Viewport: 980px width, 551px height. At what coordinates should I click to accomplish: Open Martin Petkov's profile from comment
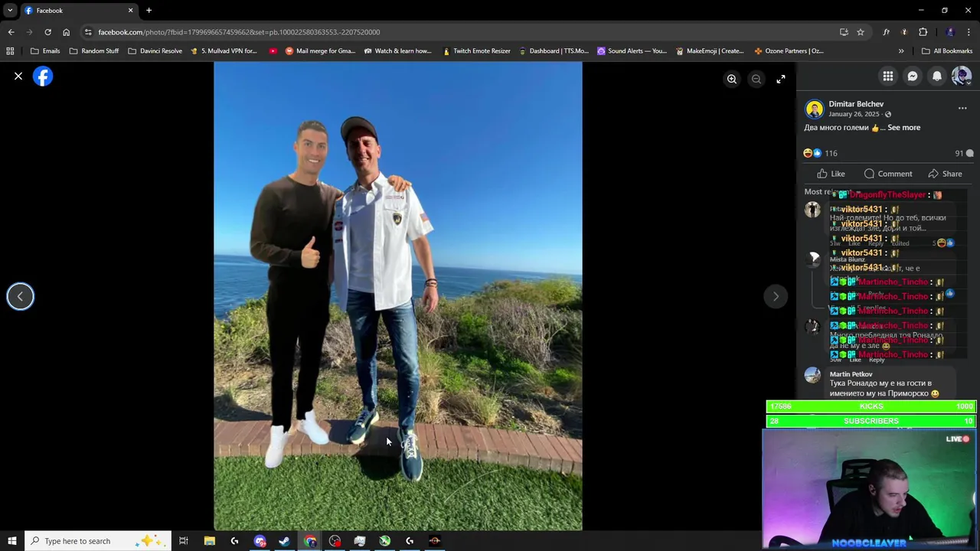(851, 374)
